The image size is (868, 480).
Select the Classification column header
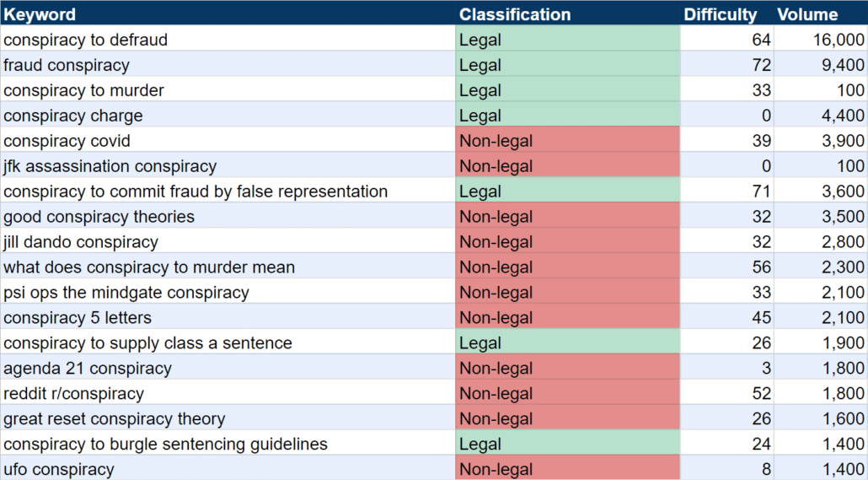click(567, 13)
